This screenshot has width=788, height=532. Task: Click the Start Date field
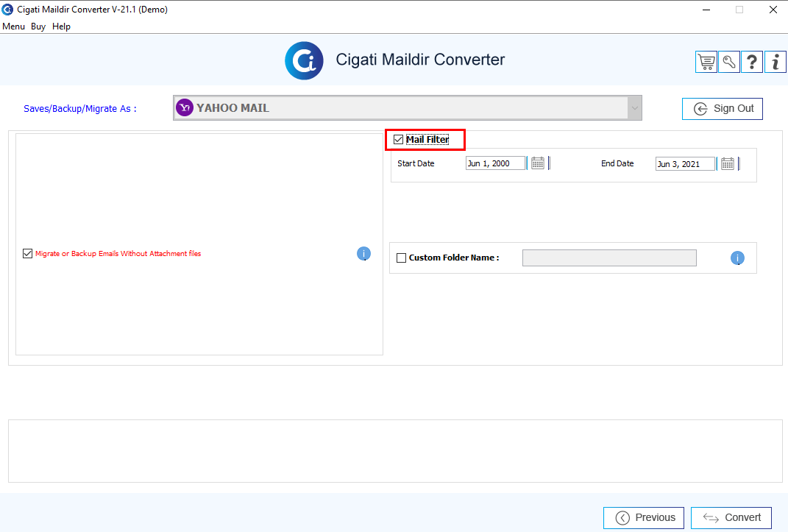[x=495, y=163]
